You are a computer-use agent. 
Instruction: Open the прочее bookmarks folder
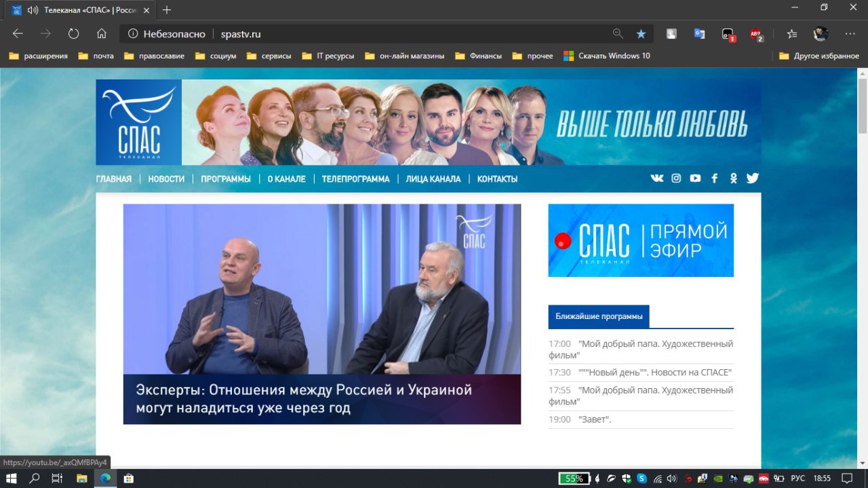coord(533,56)
